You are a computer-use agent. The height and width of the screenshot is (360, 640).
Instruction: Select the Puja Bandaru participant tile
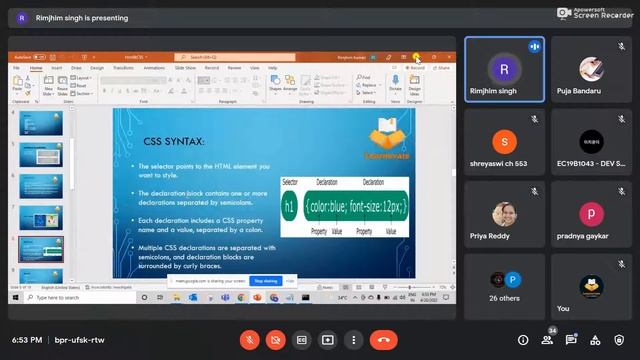pyautogui.click(x=591, y=69)
